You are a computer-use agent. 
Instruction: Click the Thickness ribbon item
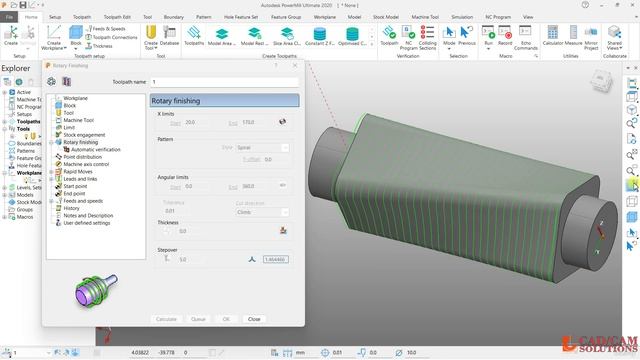(99, 46)
